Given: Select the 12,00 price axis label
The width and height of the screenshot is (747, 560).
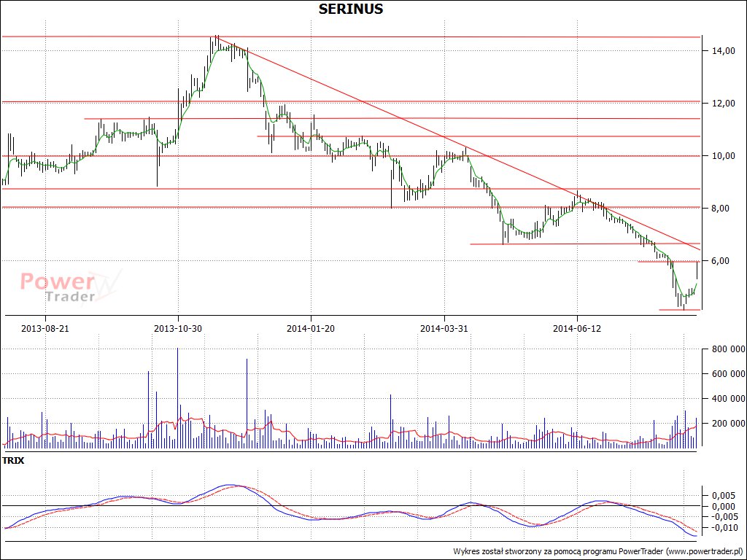Looking at the screenshot, I should [x=723, y=104].
